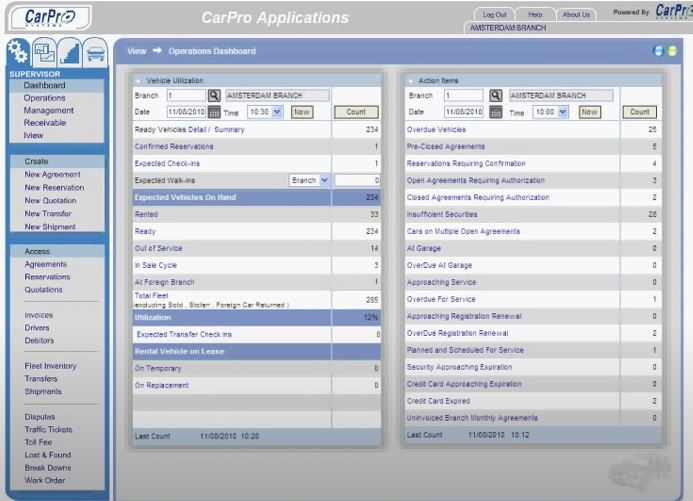Open the growth graph module icon
This screenshot has height=501, width=693.
pyautogui.click(x=70, y=53)
